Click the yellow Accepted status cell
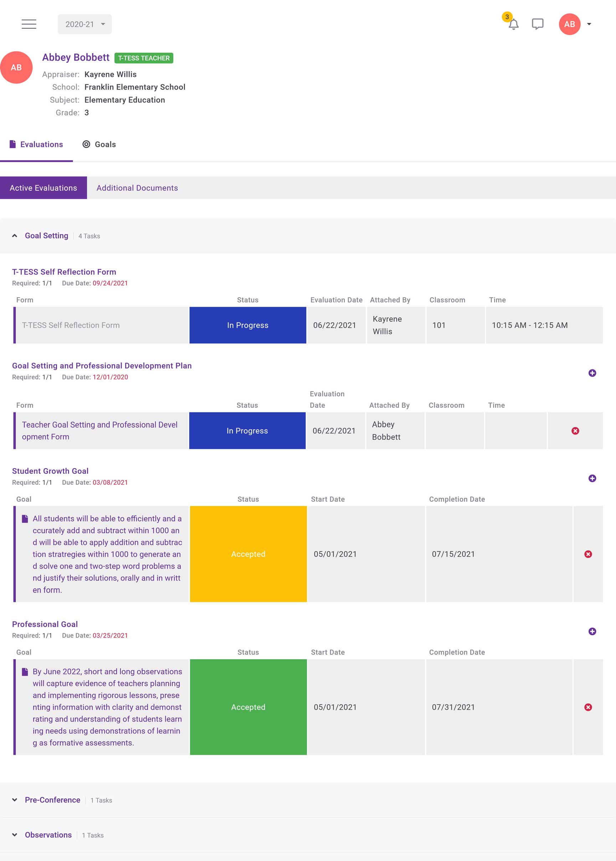Viewport: 616px width, 861px height. [x=248, y=554]
